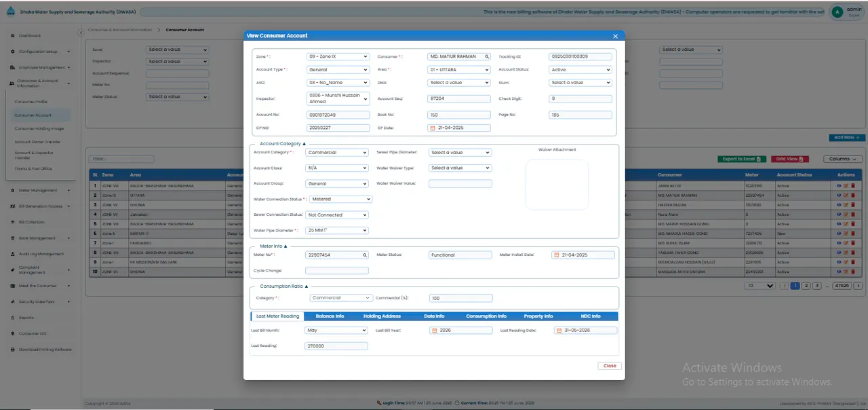This screenshot has width=868, height=410.
Task: Open the Last Bill Month dropdown showing May
Action: coord(336,331)
